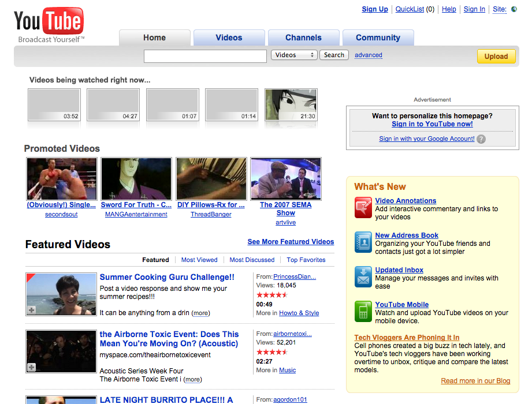Open agordon101 uploader profile link
Screen dimensions: 532x404
(x=290, y=399)
